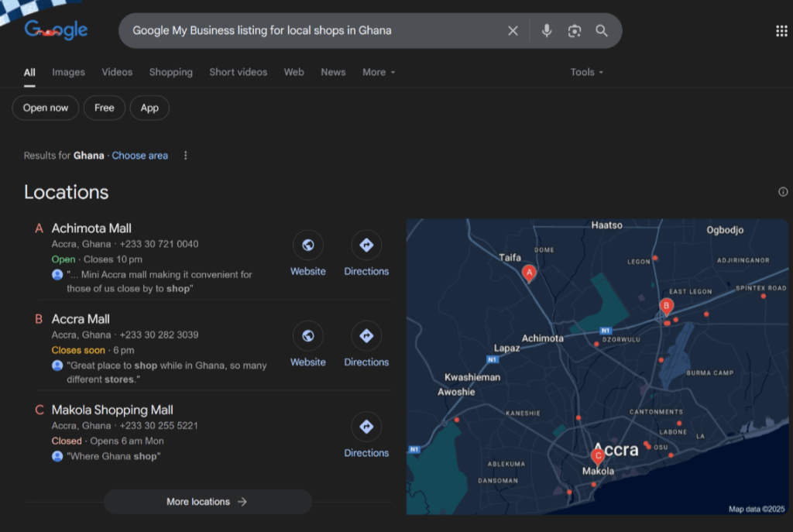This screenshot has height=532, width=793.
Task: Select the All results tab
Action: (x=29, y=72)
